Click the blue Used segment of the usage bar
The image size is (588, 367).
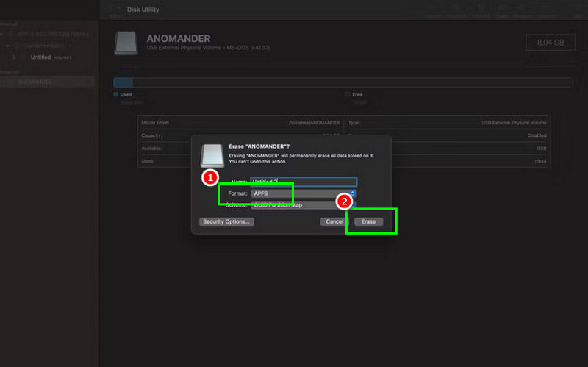(x=123, y=82)
